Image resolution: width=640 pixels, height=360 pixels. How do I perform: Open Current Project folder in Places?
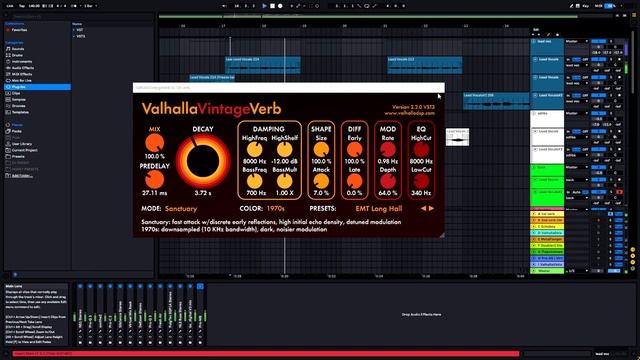[x=24, y=150]
